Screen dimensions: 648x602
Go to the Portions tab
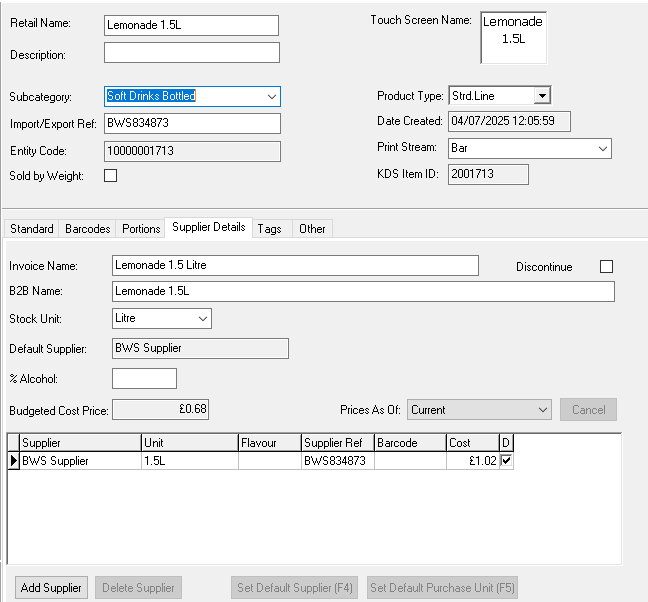141,229
